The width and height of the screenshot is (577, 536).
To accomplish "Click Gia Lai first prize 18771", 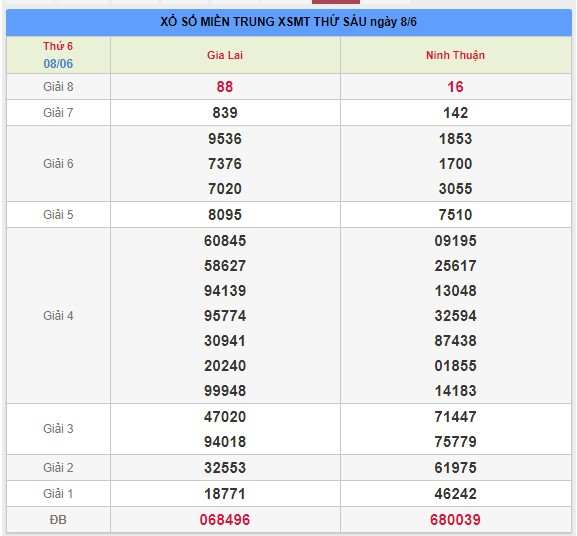I will [225, 494].
